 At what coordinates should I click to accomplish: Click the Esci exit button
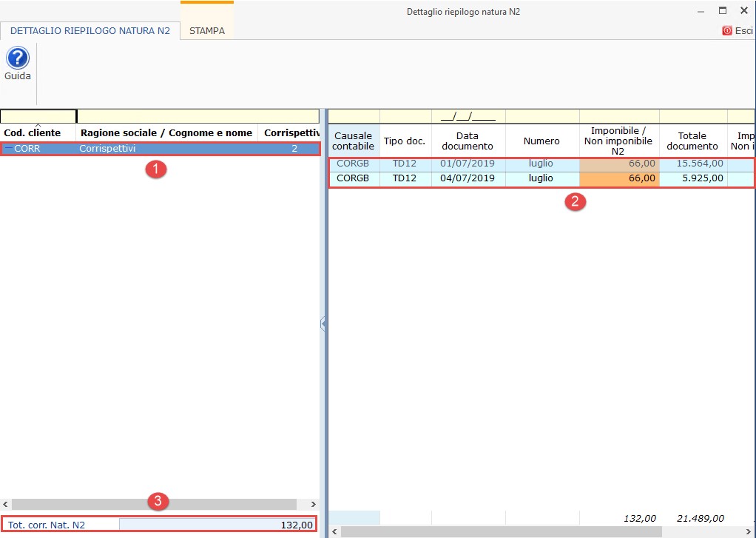(x=738, y=30)
